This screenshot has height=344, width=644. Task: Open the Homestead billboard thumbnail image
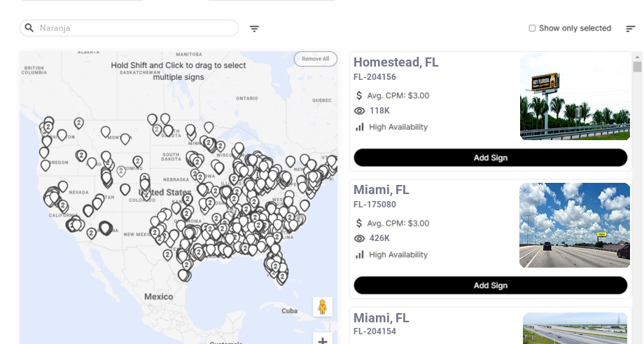pos(574,97)
